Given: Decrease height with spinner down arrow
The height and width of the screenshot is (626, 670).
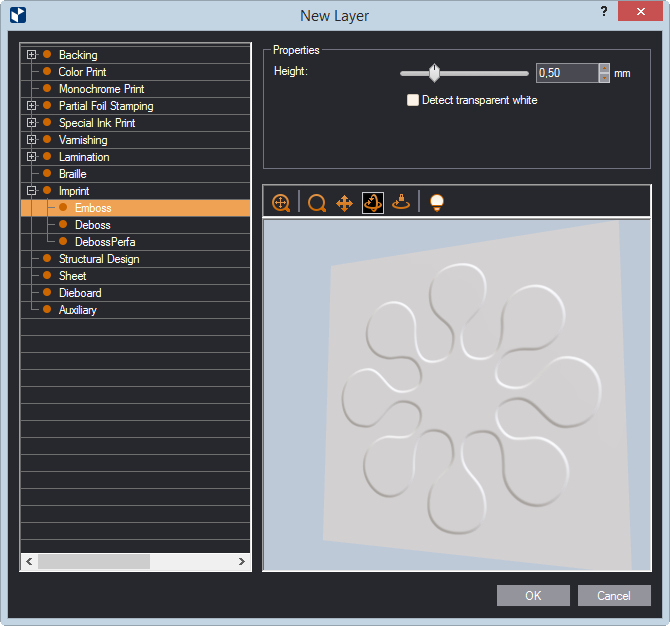Looking at the screenshot, I should pyautogui.click(x=604, y=78).
